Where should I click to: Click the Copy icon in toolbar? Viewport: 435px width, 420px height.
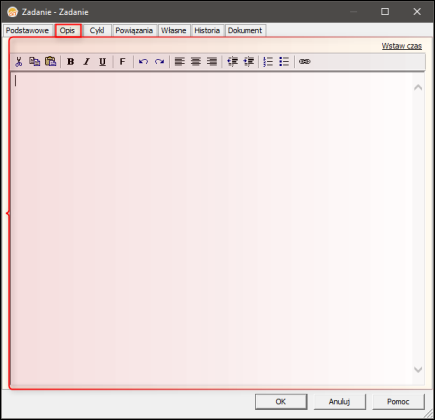pos(35,61)
